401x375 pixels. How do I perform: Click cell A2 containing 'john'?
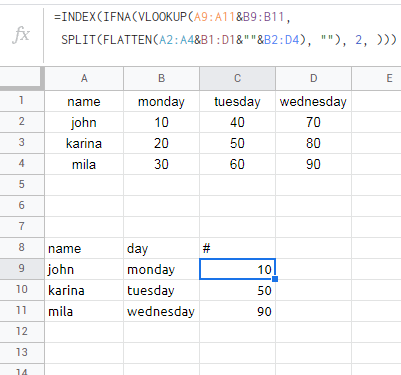point(84,122)
